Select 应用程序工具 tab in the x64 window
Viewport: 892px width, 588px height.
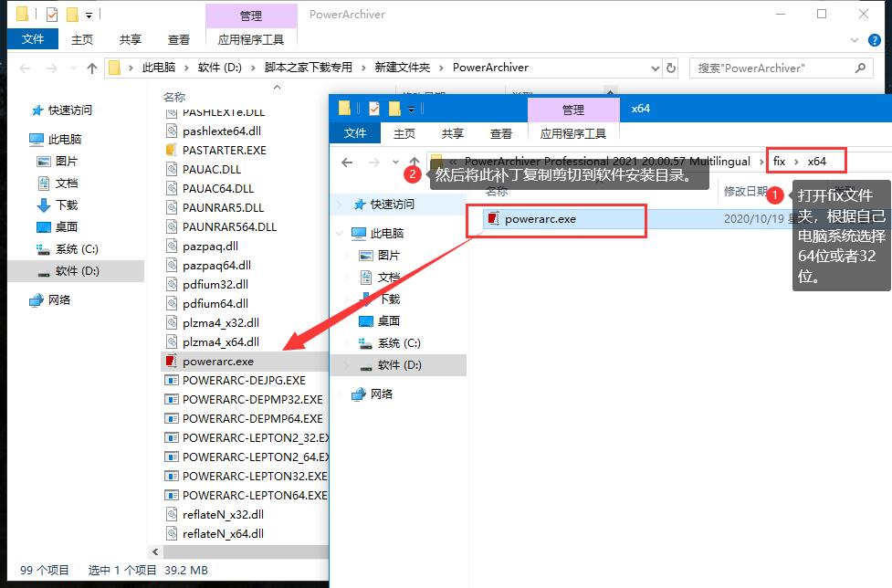(572, 133)
